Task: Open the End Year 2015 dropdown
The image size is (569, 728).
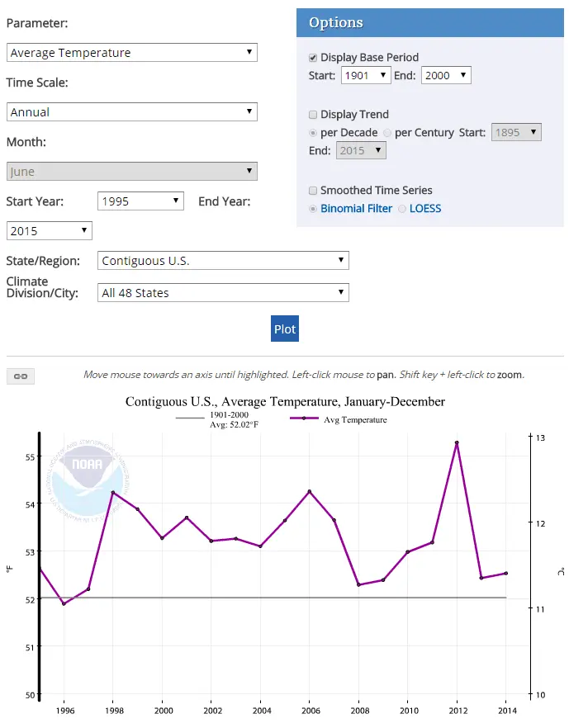Action: click(x=50, y=231)
